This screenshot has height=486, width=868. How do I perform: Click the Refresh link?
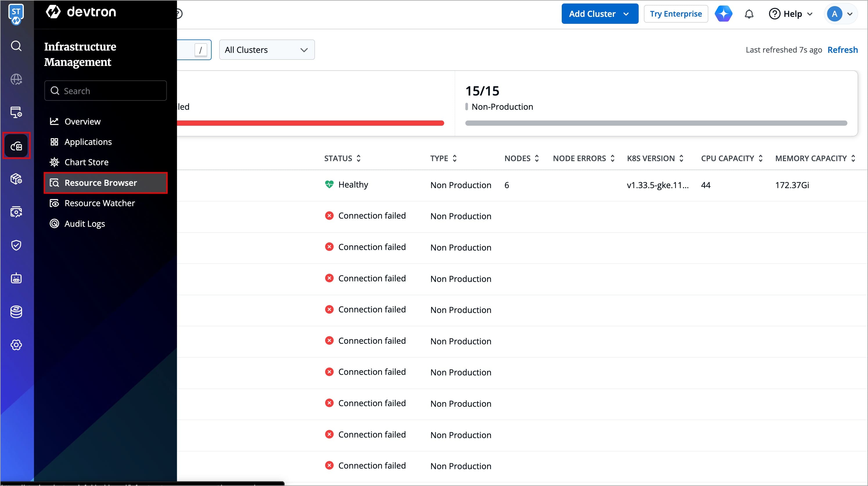pos(842,50)
